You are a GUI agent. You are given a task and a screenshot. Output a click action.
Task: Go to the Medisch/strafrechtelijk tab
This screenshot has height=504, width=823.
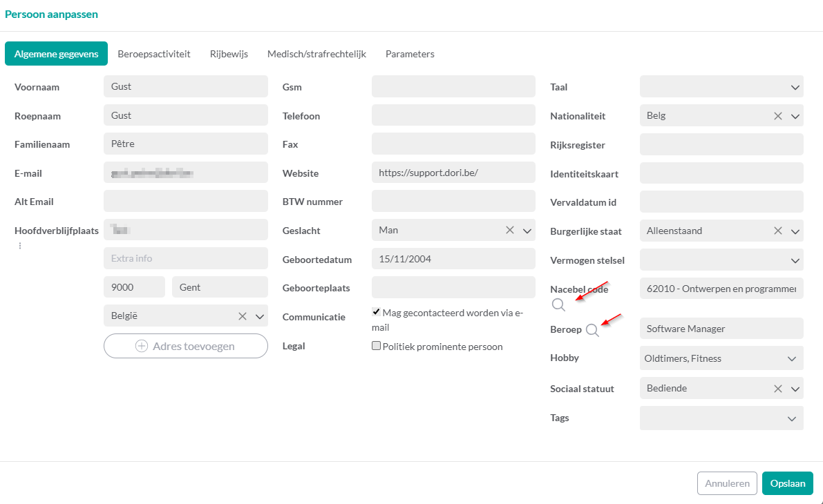coord(316,54)
